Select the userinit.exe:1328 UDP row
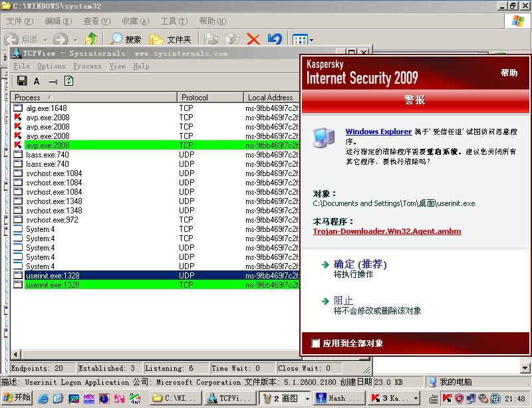The width and height of the screenshot is (532, 408). [x=155, y=275]
